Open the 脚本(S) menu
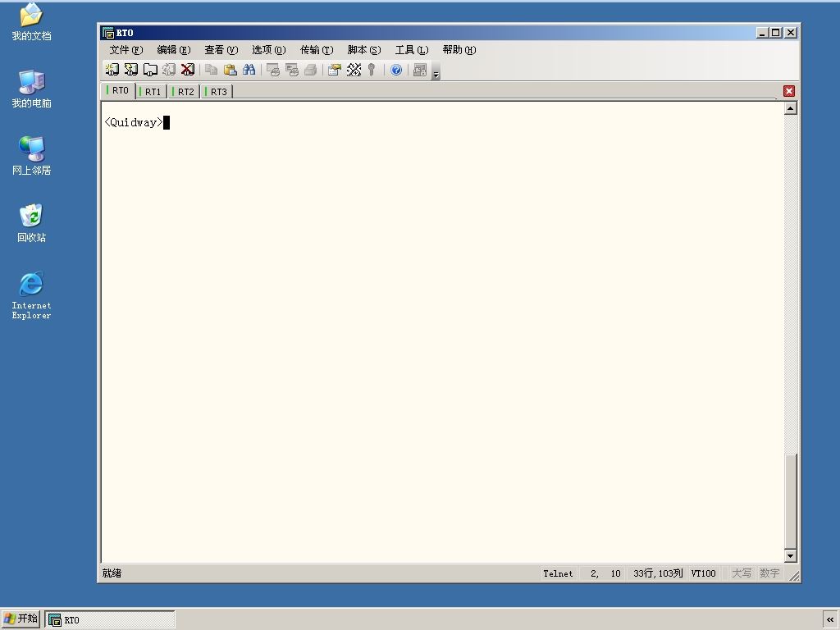 pos(364,50)
